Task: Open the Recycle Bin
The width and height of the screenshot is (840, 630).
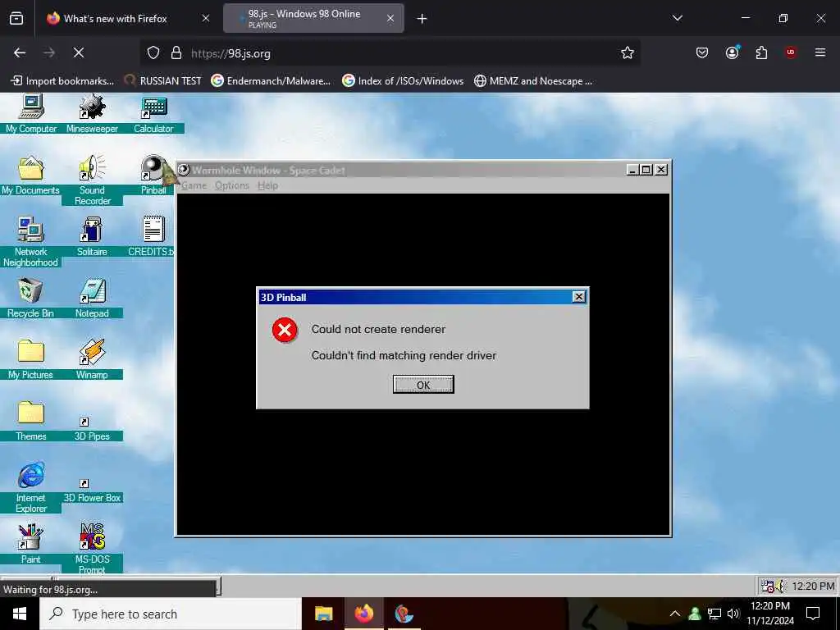Action: click(30, 298)
